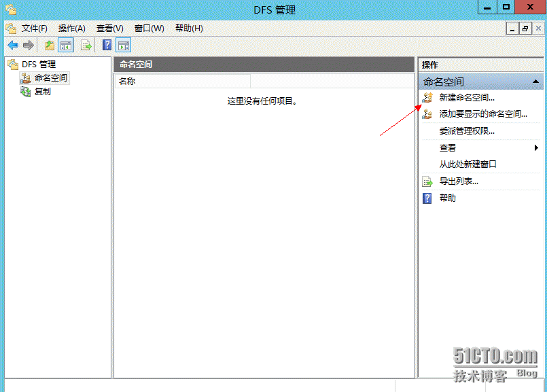Click the 帮助 question-mark icon in actions pane
The width and height of the screenshot is (547, 392).
(x=427, y=198)
